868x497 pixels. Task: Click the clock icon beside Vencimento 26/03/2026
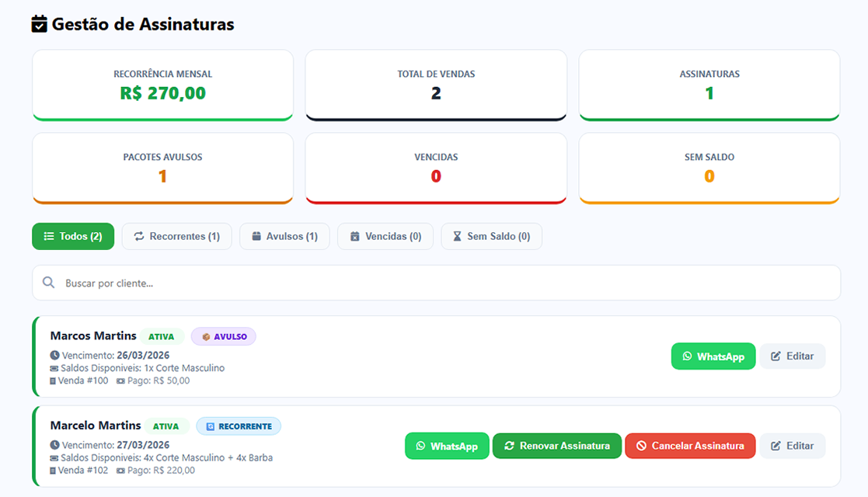pyautogui.click(x=54, y=355)
